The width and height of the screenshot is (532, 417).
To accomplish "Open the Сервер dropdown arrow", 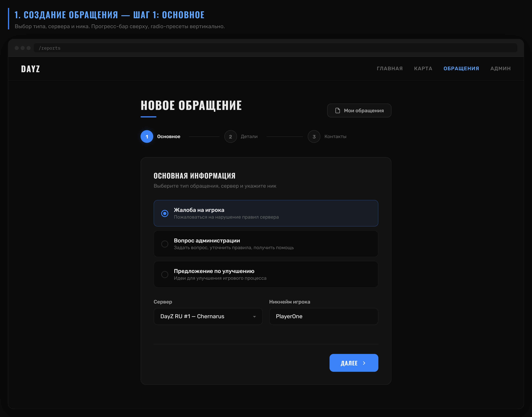I will [x=254, y=316].
